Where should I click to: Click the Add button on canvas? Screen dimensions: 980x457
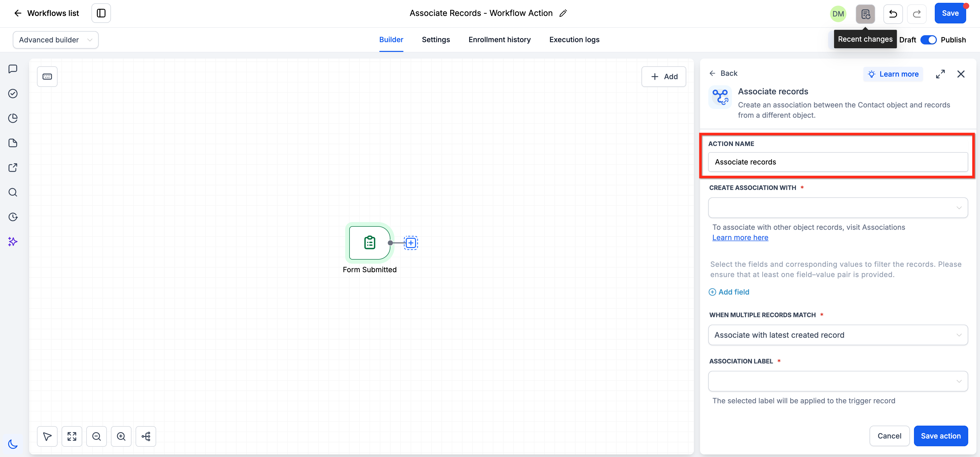tap(664, 77)
